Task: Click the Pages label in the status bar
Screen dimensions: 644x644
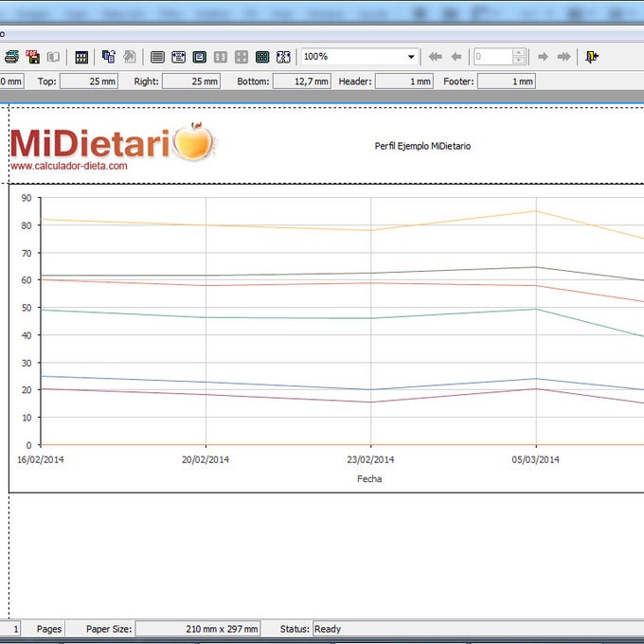Action: click(x=49, y=629)
